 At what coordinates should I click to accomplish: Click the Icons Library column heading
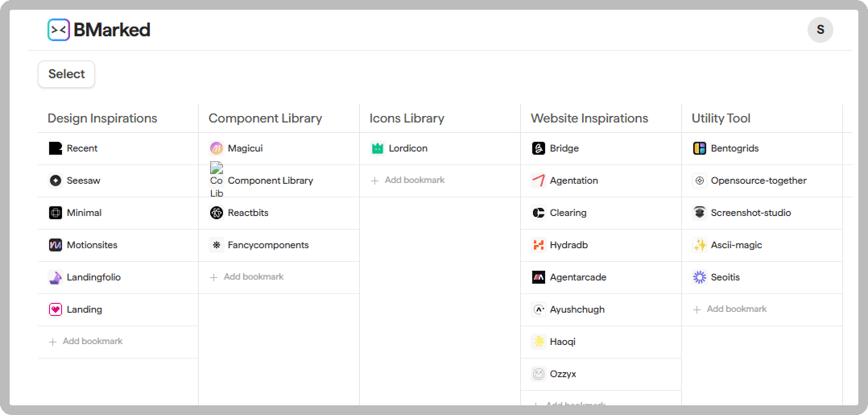(407, 118)
